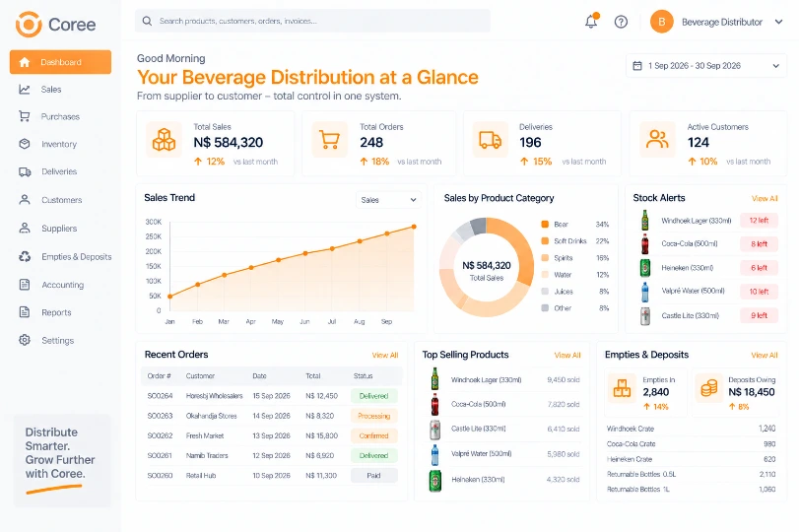Click the Processing status badge for SO0263

point(374,416)
